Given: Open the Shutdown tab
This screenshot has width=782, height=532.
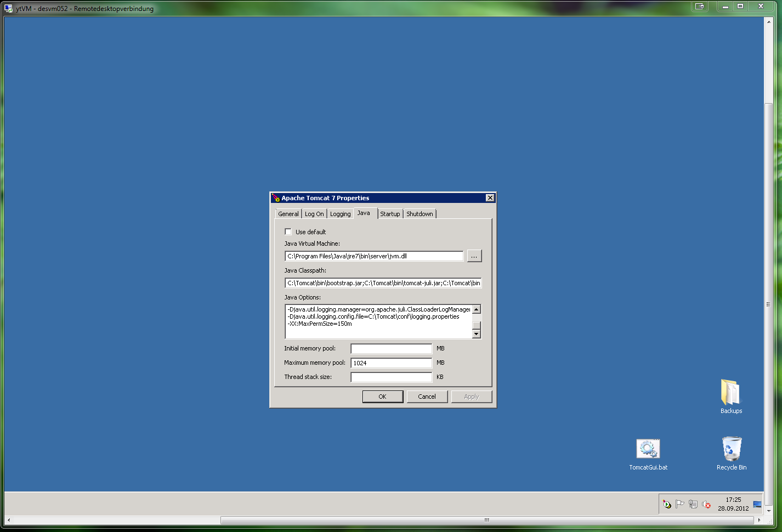Looking at the screenshot, I should [420, 214].
